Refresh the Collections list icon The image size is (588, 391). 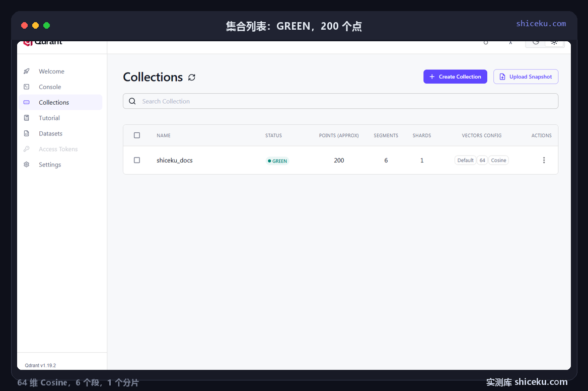192,77
